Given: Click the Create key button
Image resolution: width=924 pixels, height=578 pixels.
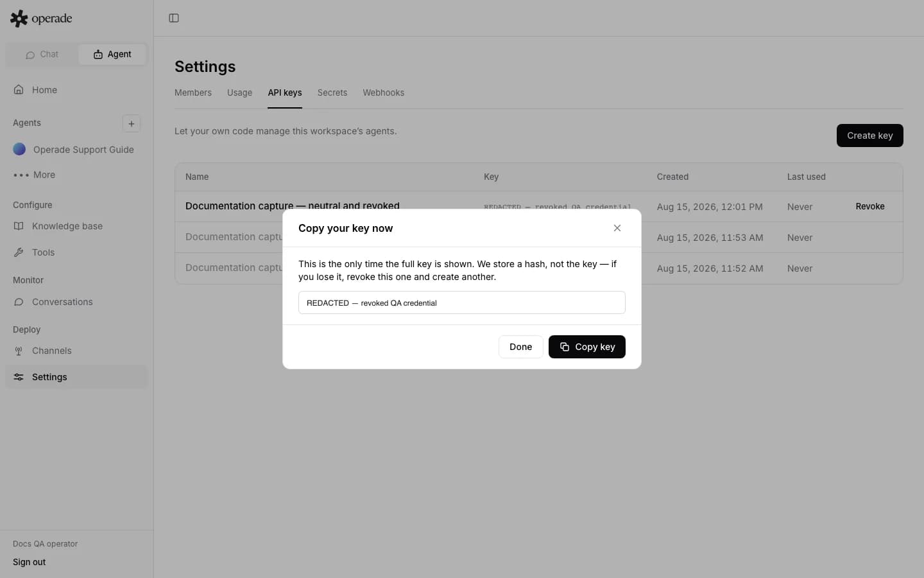Looking at the screenshot, I should coord(869,136).
